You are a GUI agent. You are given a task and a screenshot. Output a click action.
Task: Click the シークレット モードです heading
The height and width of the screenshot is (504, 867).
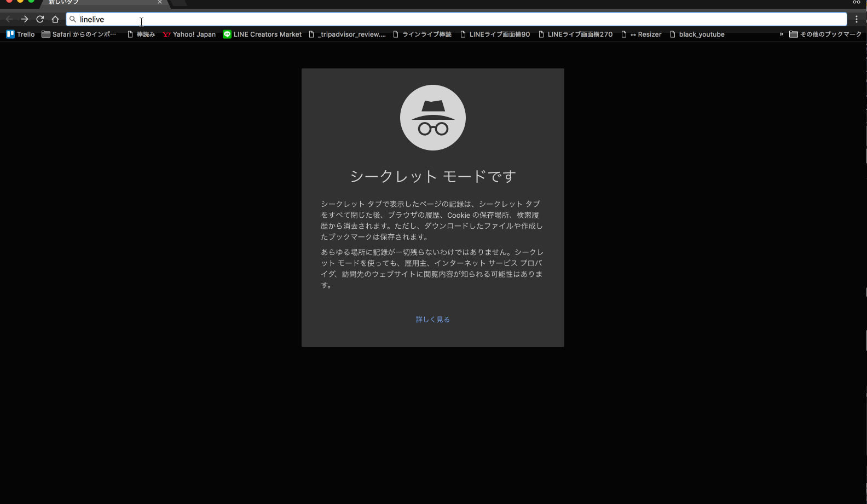pos(433,176)
